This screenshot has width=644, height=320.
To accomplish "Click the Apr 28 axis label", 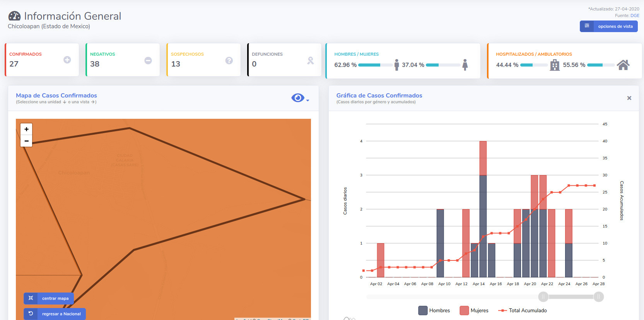I will (x=599, y=284).
